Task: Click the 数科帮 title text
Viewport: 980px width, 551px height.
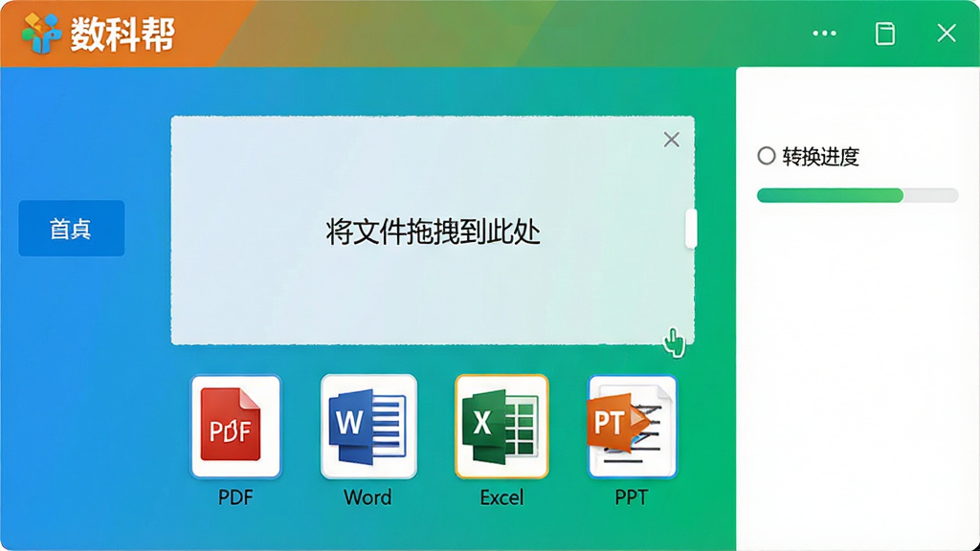Action: (122, 33)
